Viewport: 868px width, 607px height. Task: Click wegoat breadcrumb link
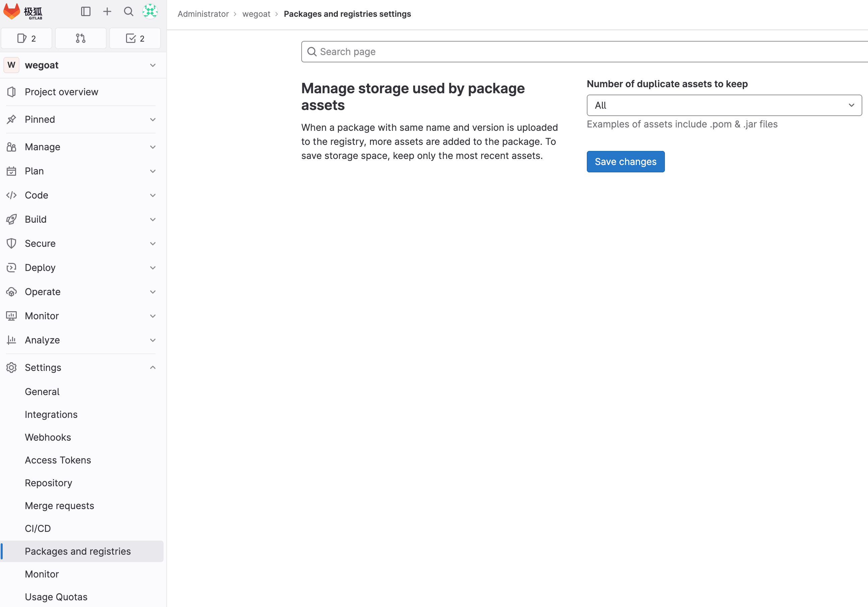pos(256,14)
